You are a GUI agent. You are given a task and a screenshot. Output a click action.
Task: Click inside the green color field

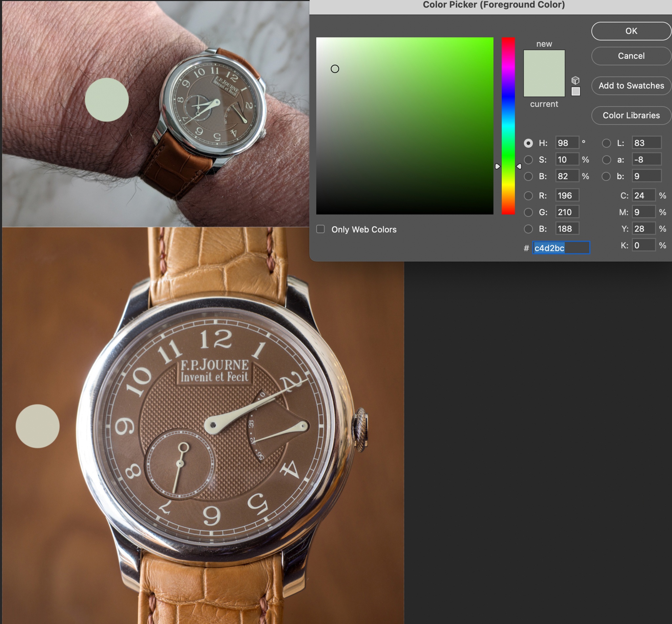click(x=405, y=126)
